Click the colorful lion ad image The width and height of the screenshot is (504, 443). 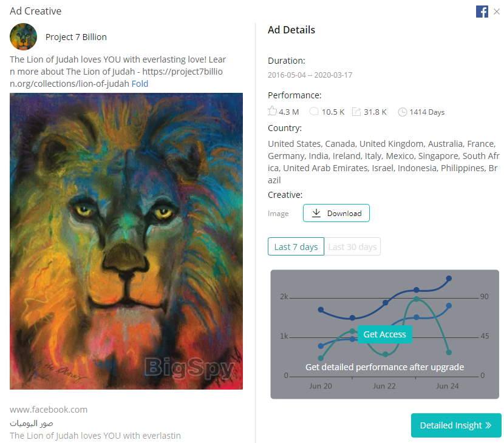click(x=126, y=242)
